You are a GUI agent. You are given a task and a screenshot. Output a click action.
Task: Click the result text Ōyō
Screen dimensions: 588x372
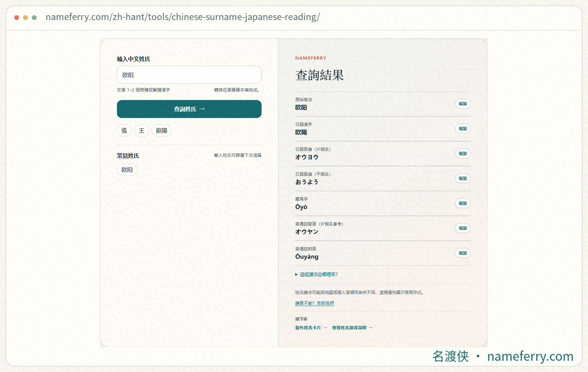(301, 207)
